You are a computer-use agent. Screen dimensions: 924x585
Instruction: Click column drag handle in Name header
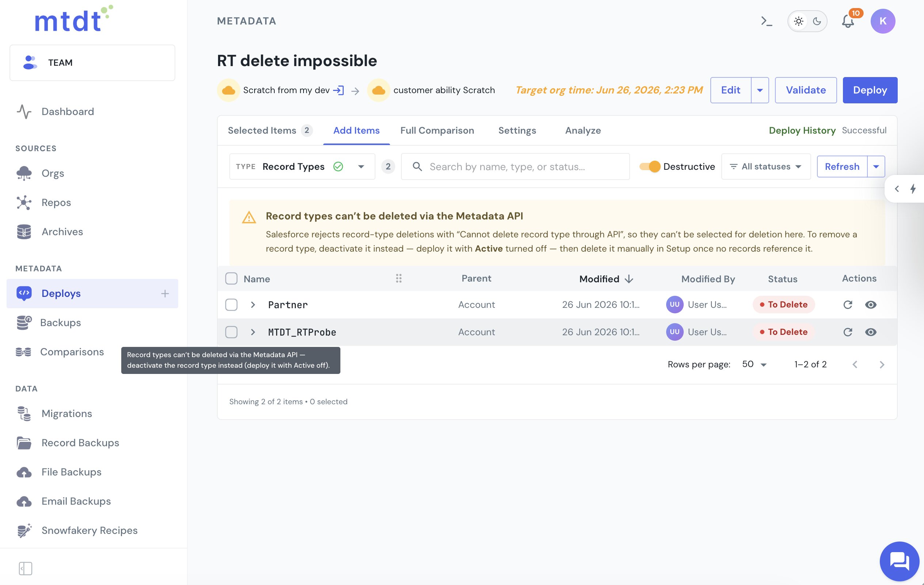(399, 279)
